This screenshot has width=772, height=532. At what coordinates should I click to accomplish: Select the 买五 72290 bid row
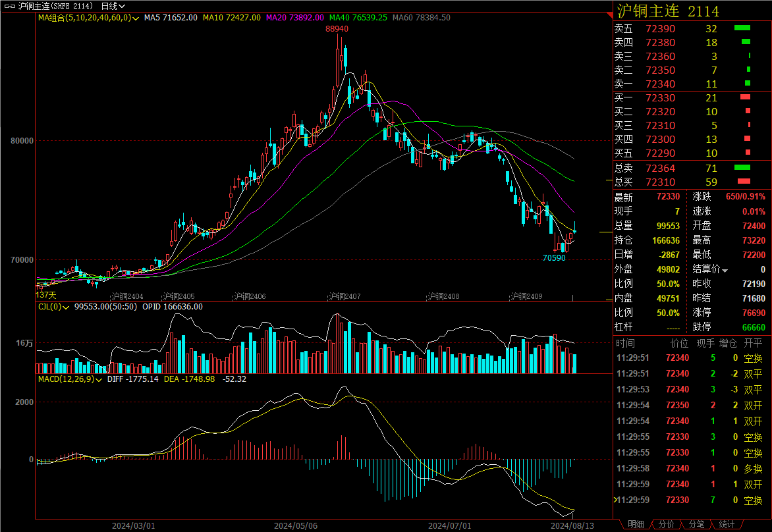point(692,153)
